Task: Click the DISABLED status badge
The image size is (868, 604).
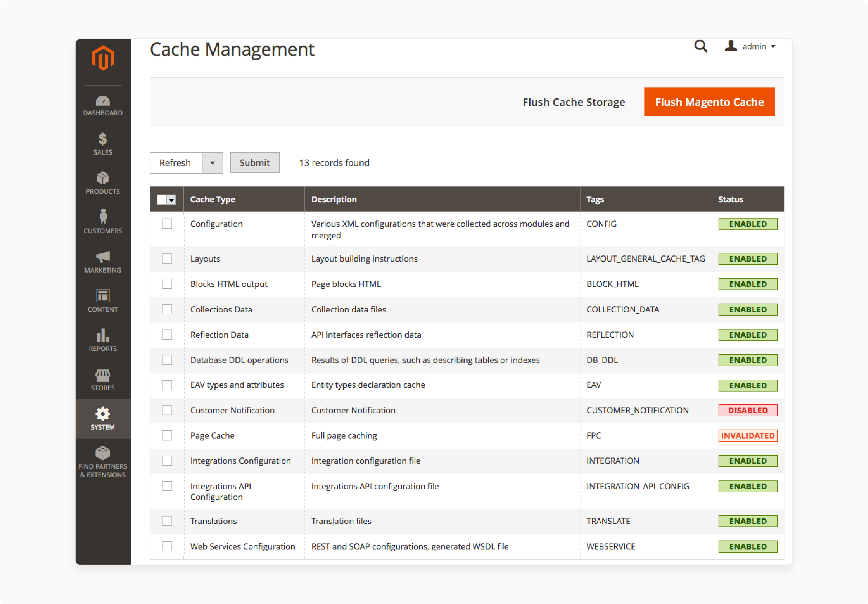Action: [x=748, y=410]
